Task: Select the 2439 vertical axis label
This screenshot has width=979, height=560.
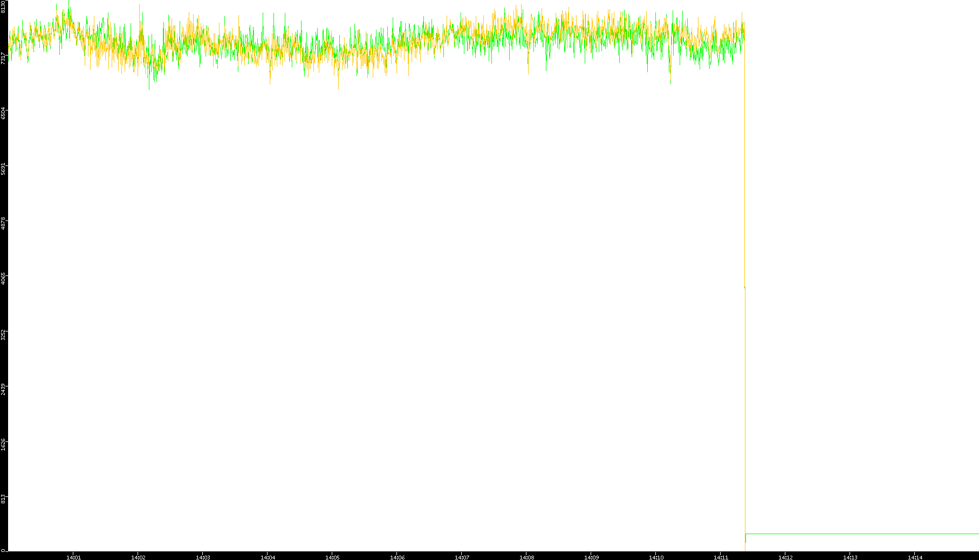Action: [4, 388]
